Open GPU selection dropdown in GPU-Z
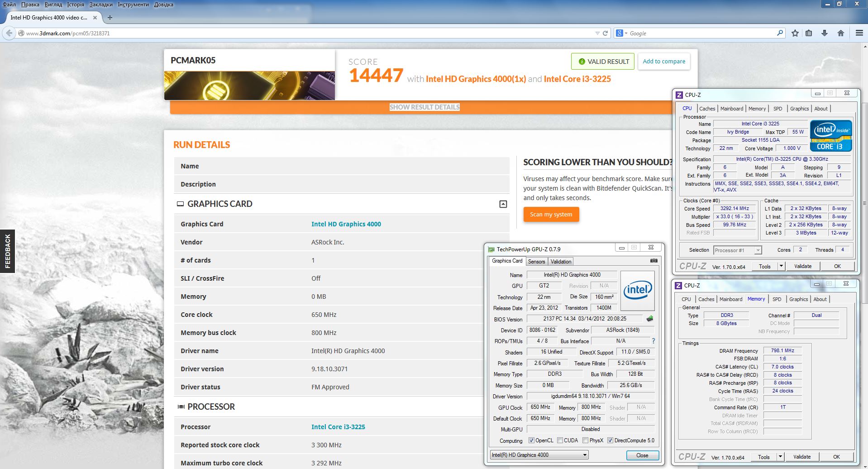Viewport: 868px width, 469px height. [539, 455]
